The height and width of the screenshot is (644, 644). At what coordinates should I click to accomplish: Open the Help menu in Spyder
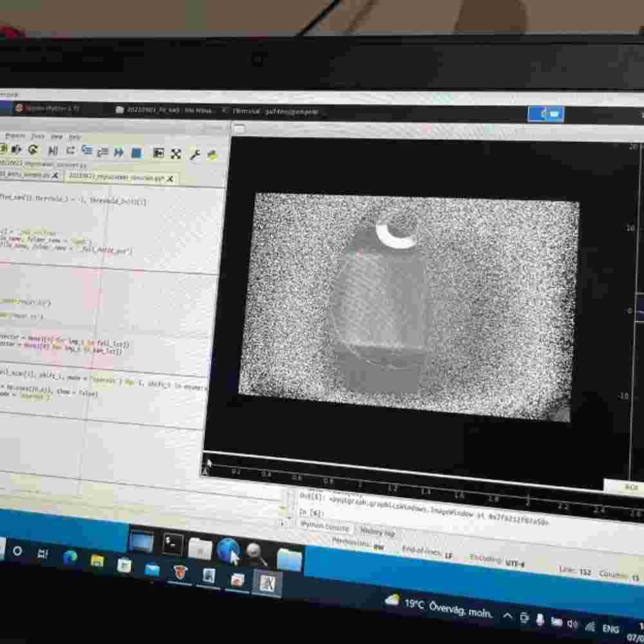(x=75, y=137)
